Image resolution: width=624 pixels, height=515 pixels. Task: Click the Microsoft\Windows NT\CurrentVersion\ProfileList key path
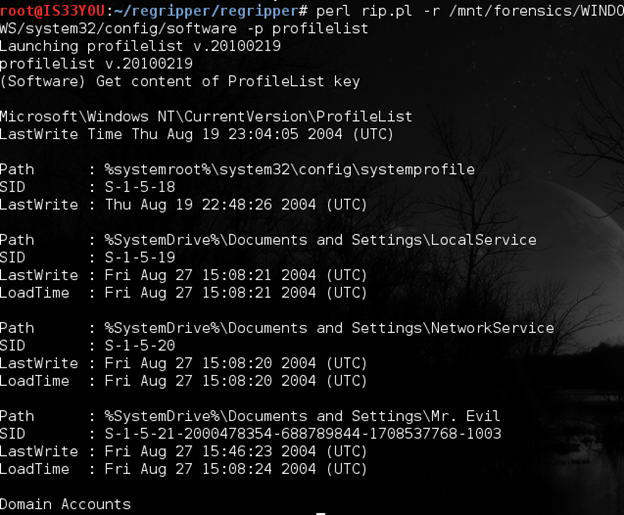click(206, 116)
